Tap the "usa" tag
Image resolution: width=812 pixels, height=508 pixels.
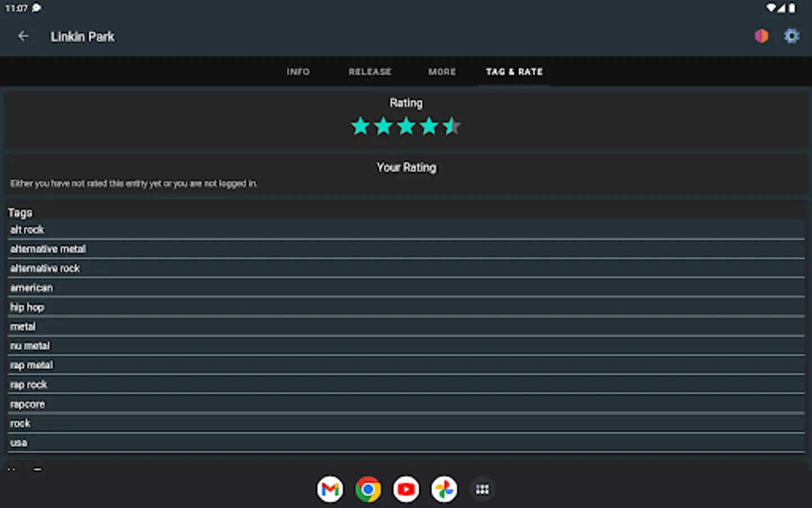406,443
